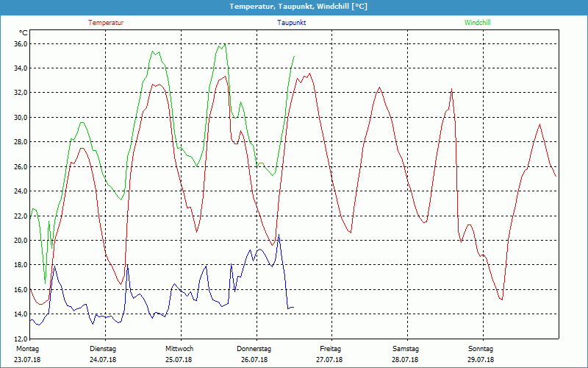The height and width of the screenshot is (368, 588).
Task: Click the red Temperatur legend label
Action: pos(106,23)
